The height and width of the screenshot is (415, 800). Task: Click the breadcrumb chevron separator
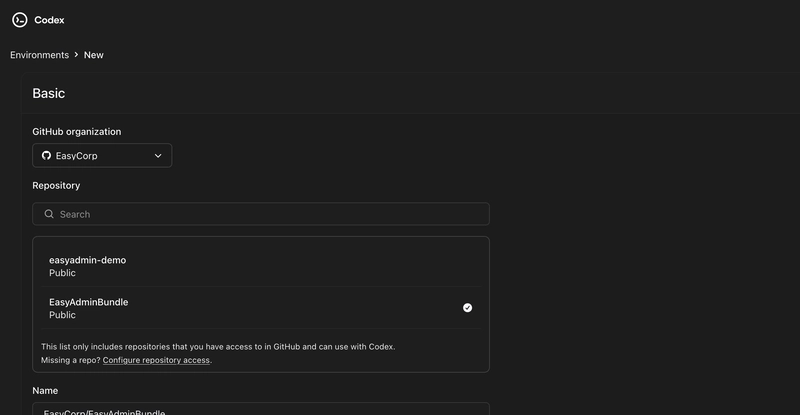tap(76, 55)
